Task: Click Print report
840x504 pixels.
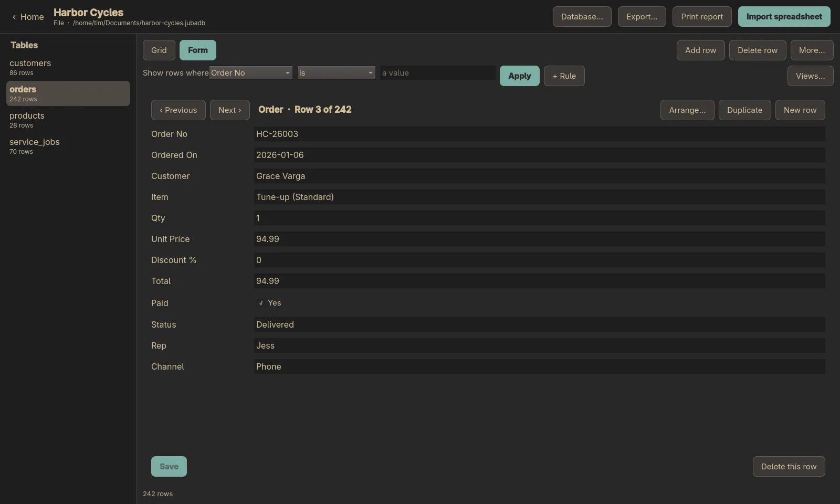Action: point(702,17)
